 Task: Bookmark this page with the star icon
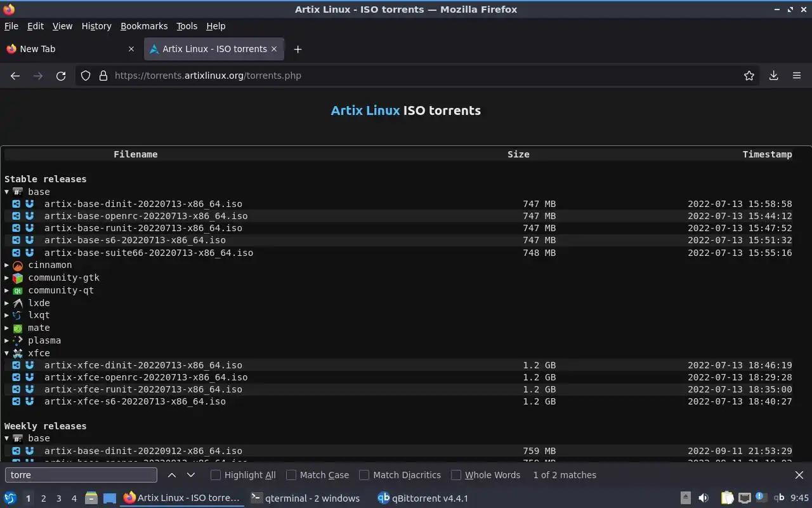(749, 76)
